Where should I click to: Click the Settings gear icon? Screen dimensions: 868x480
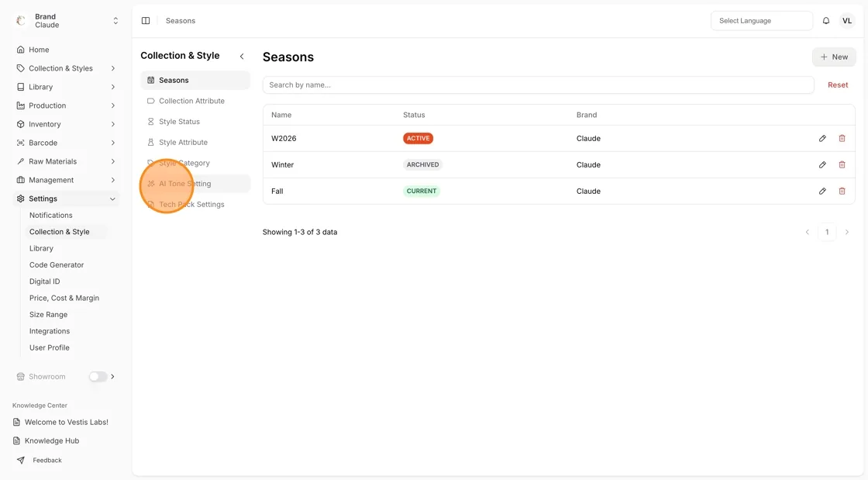(20, 199)
